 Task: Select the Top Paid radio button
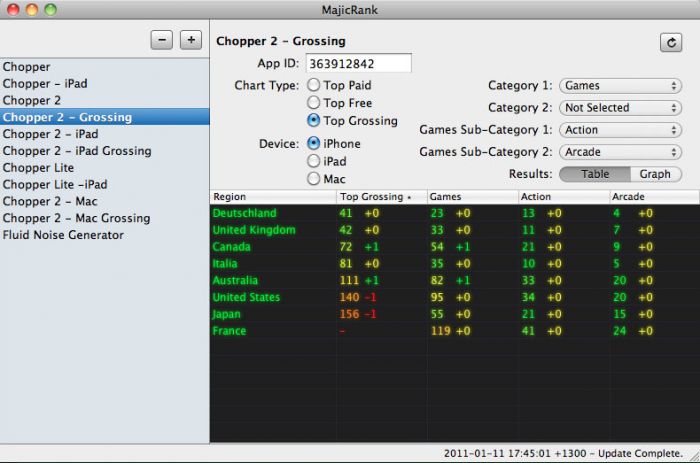point(315,86)
